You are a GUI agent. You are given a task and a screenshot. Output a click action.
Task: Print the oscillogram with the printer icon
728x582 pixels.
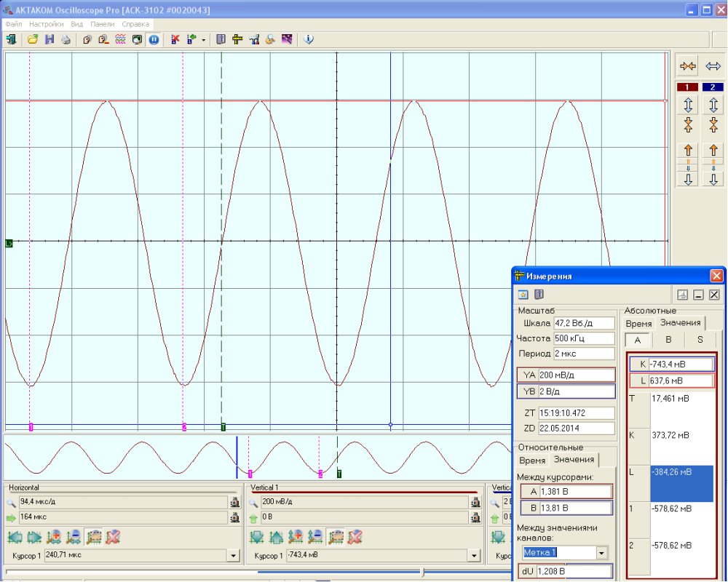[66, 39]
